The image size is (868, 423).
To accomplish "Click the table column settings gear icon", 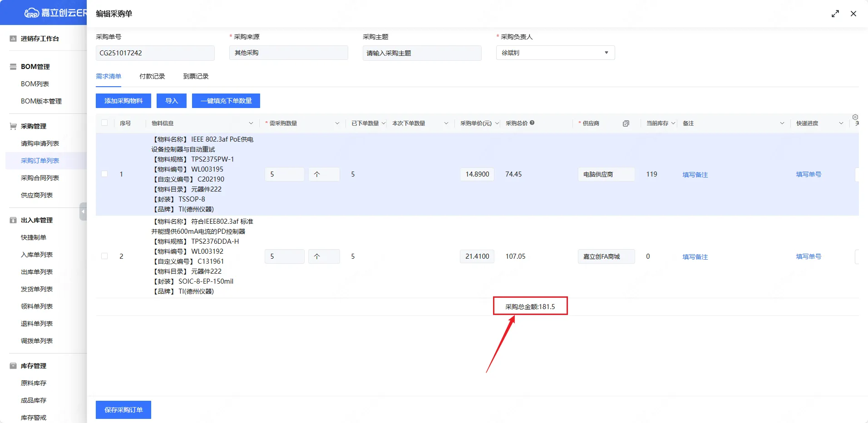I will point(855,117).
